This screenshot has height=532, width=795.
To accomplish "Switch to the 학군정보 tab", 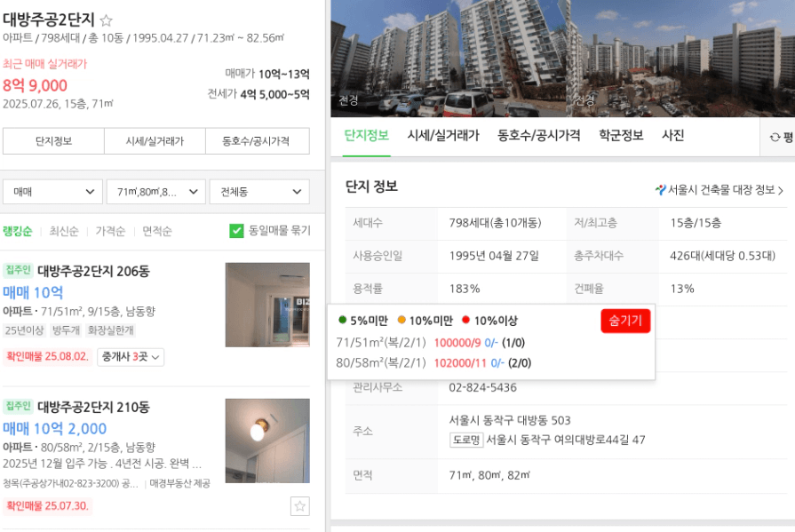I will point(621,135).
